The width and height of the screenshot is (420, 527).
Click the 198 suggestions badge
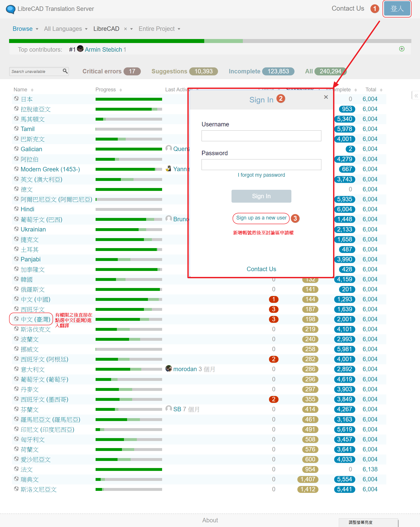[310, 319]
